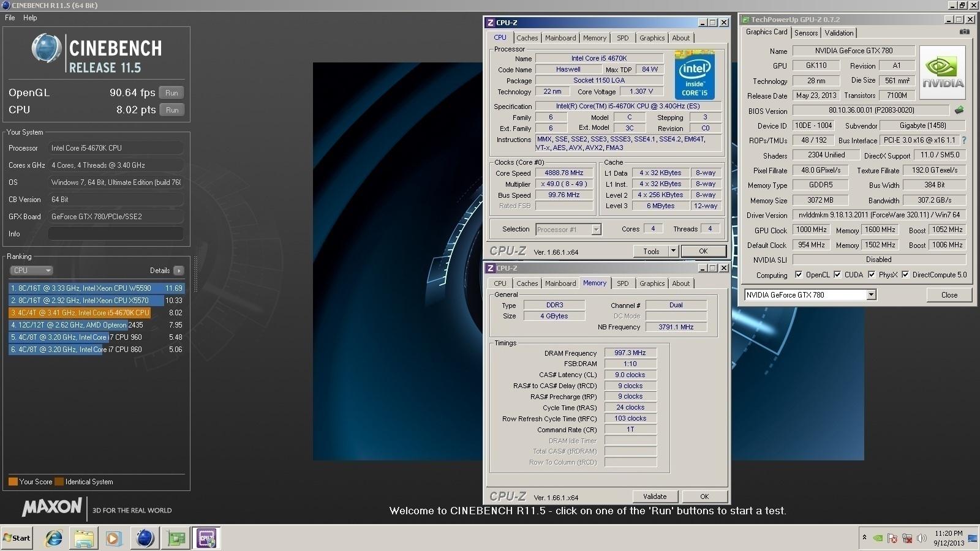
Task: Click the Validate button in CPU-Z
Action: pyautogui.click(x=655, y=497)
